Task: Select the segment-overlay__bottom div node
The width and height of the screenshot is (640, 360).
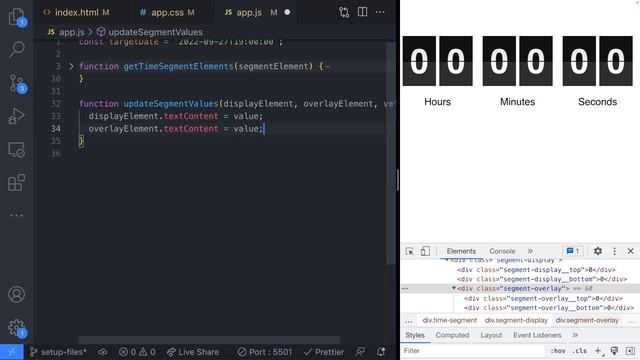Action: coord(549,308)
